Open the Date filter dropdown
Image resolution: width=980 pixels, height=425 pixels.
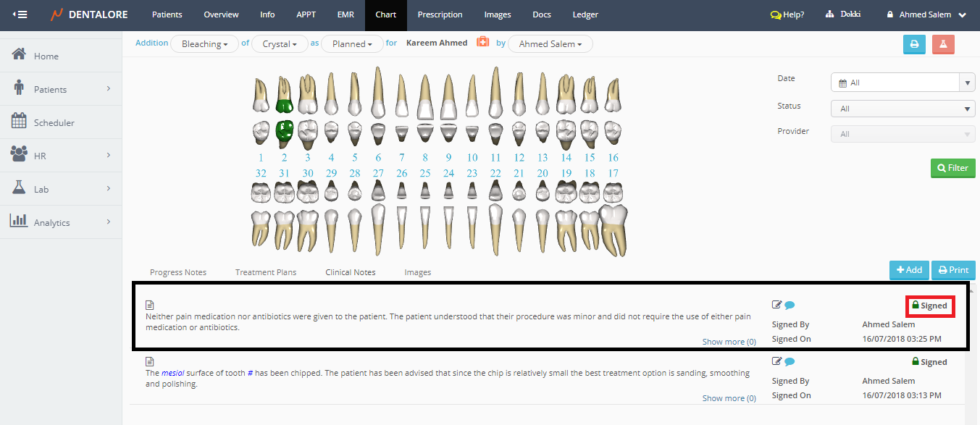pyautogui.click(x=902, y=83)
